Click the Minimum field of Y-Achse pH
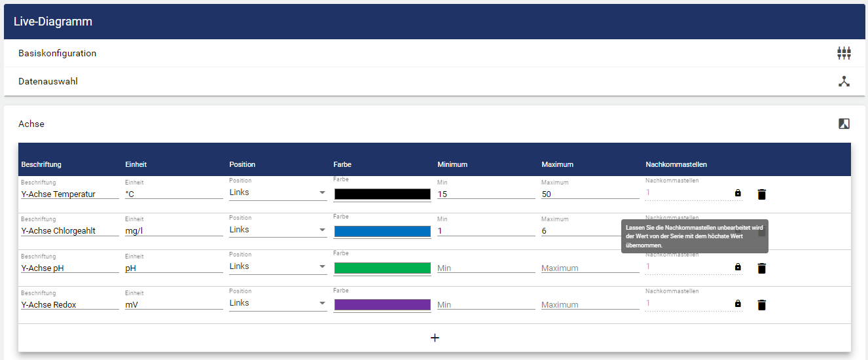 click(x=486, y=268)
